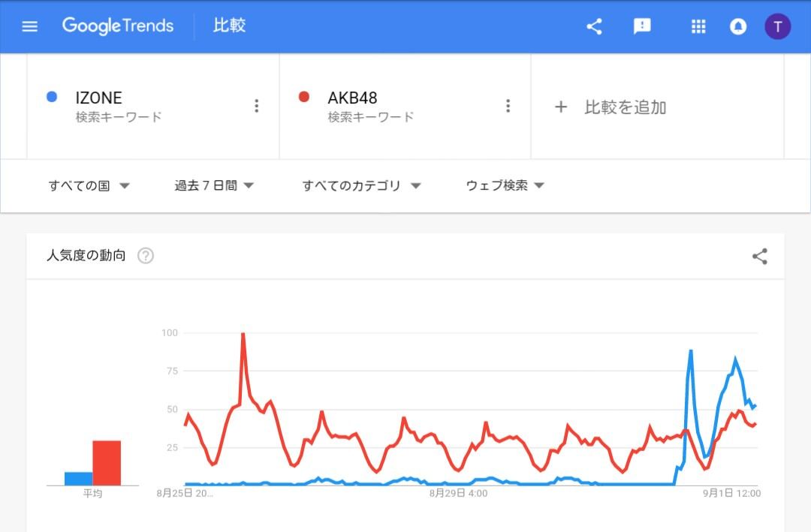Screen dimensions: 811x532
Task: Click the red peak at 100
Action: 243,334
